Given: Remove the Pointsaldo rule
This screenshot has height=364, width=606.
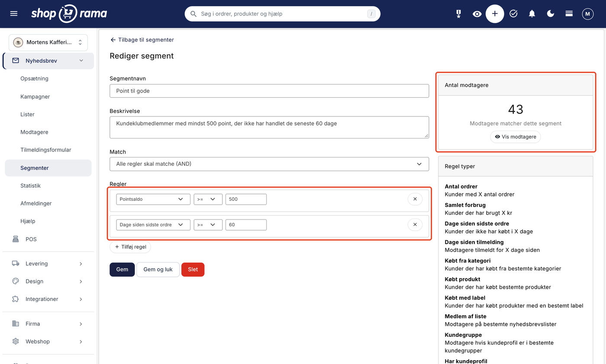Looking at the screenshot, I should 415,199.
